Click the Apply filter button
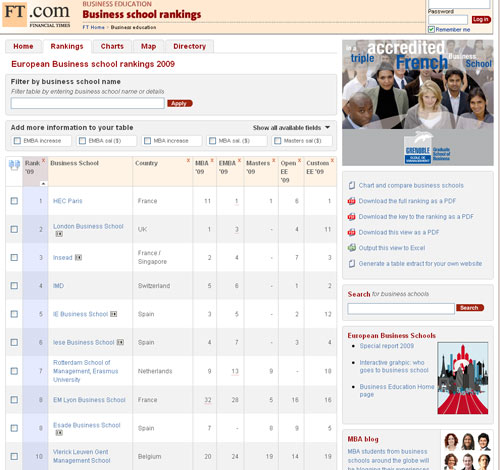The width and height of the screenshot is (500, 470). 180,103
